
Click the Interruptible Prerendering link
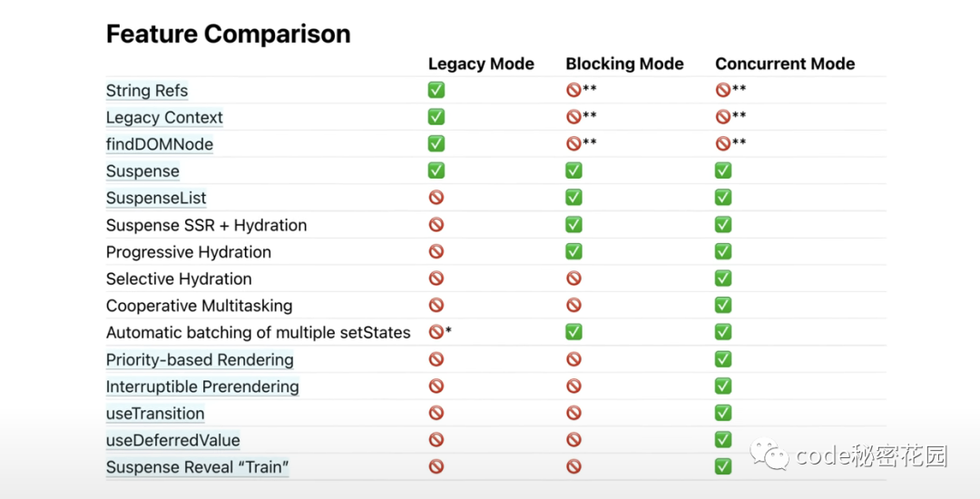point(202,386)
